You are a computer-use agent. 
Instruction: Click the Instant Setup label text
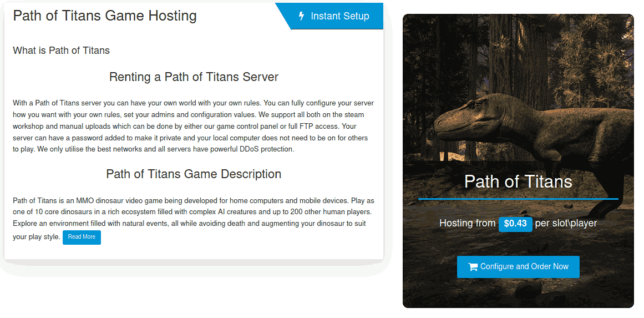click(339, 16)
